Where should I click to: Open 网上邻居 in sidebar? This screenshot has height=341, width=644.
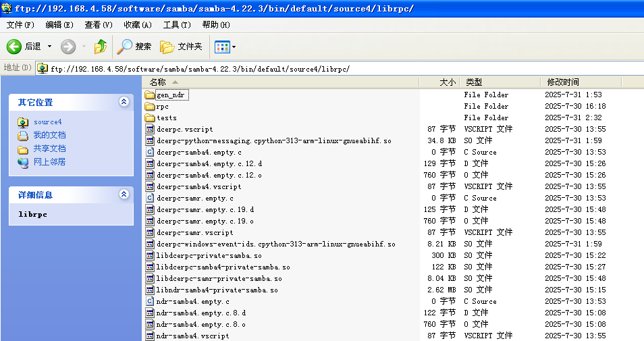click(x=49, y=162)
